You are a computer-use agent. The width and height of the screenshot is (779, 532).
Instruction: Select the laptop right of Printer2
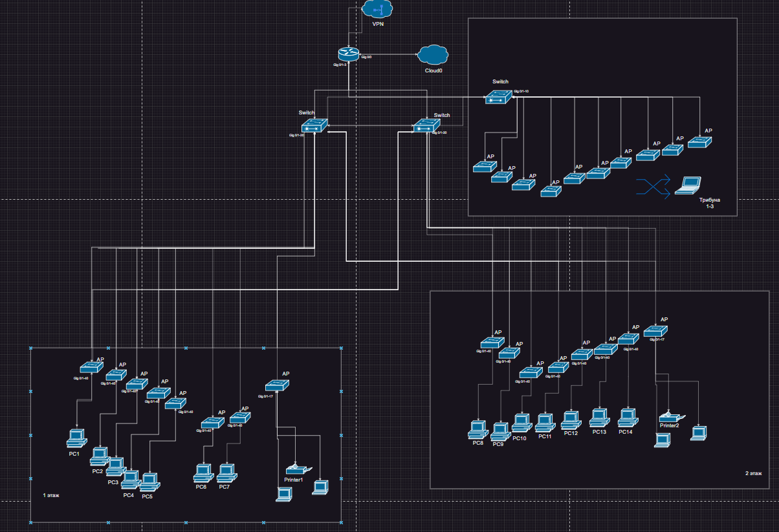pyautogui.click(x=697, y=434)
